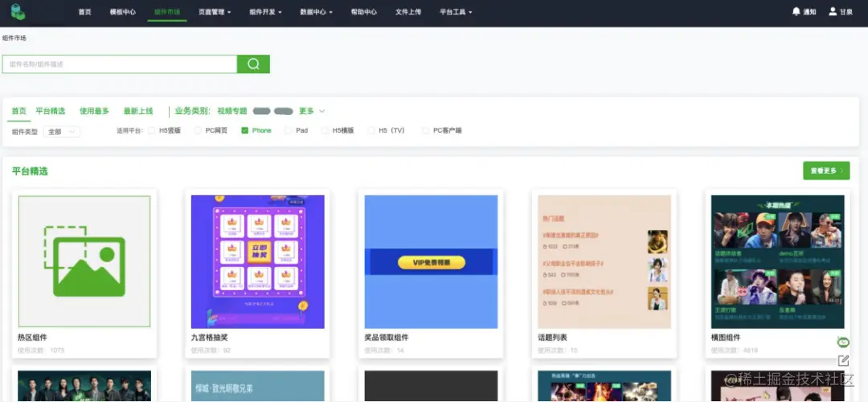Screen dimensions: 868x402
Task: Click the 组件市场 breadcrumb text
Action: [x=14, y=39]
